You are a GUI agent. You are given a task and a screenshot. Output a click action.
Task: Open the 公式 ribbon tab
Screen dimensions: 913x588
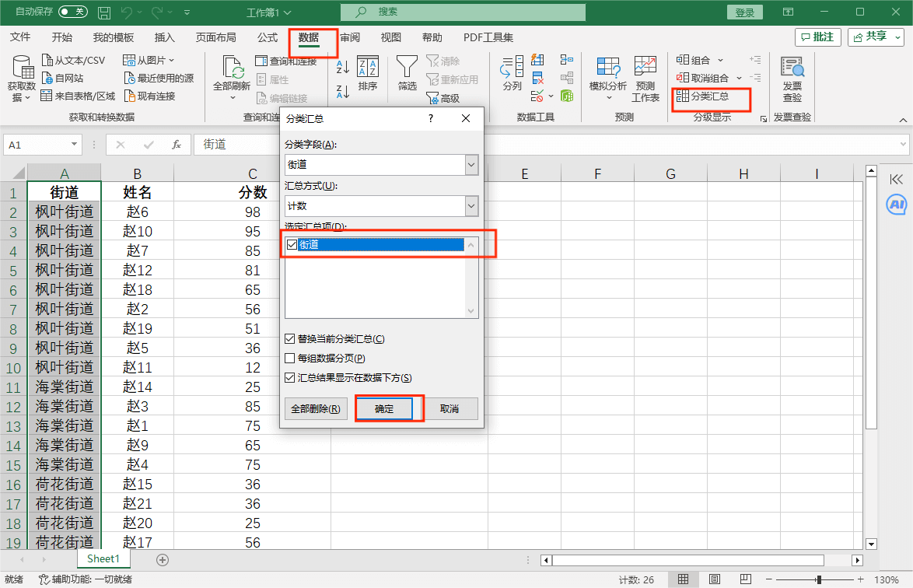tap(268, 37)
